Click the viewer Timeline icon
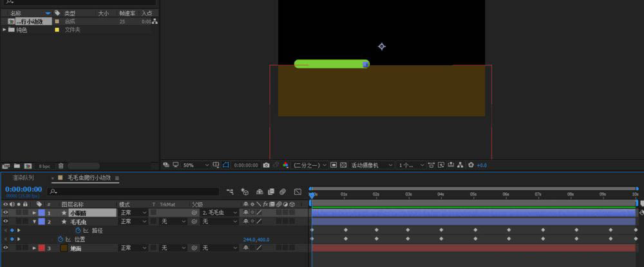 451,165
